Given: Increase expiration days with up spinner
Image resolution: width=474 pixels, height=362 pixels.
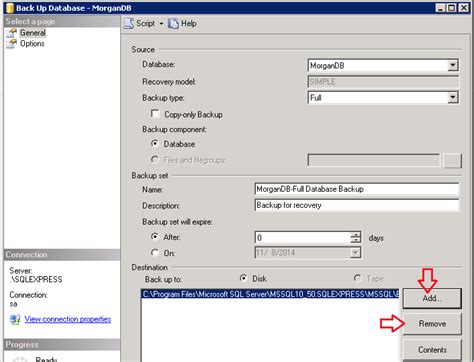Looking at the screenshot, I should pos(356,234).
